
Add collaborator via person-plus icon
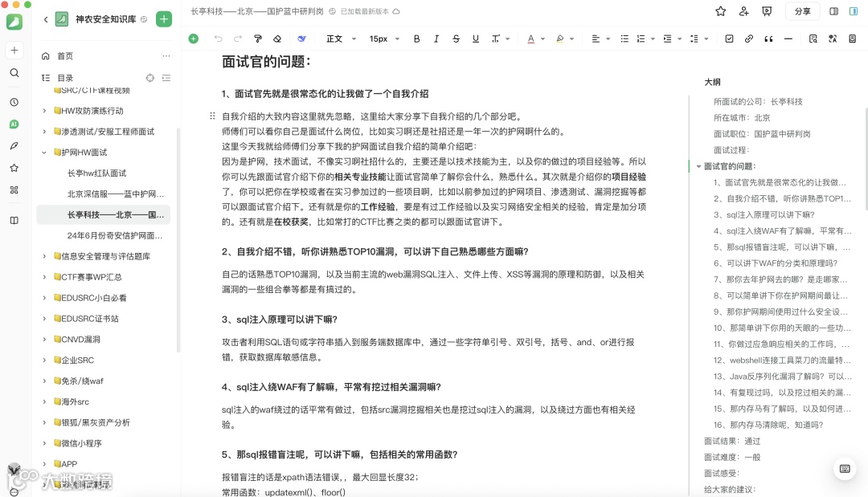tap(744, 11)
